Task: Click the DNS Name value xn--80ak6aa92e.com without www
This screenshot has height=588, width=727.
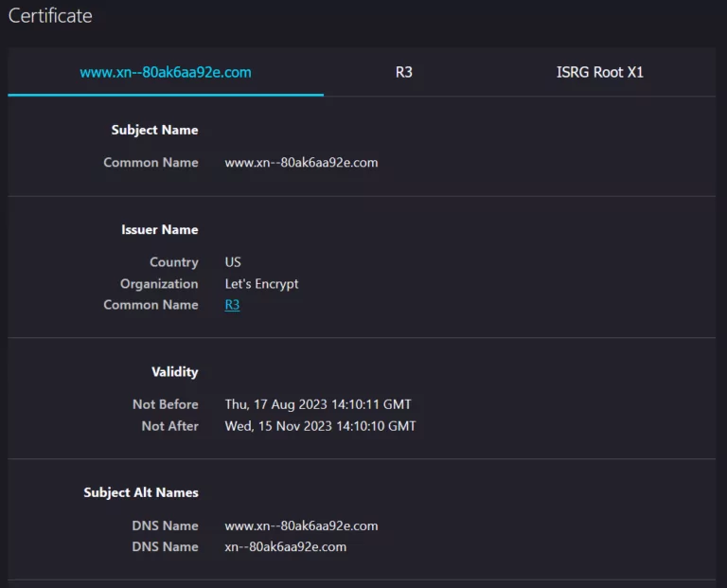Action: click(285, 546)
